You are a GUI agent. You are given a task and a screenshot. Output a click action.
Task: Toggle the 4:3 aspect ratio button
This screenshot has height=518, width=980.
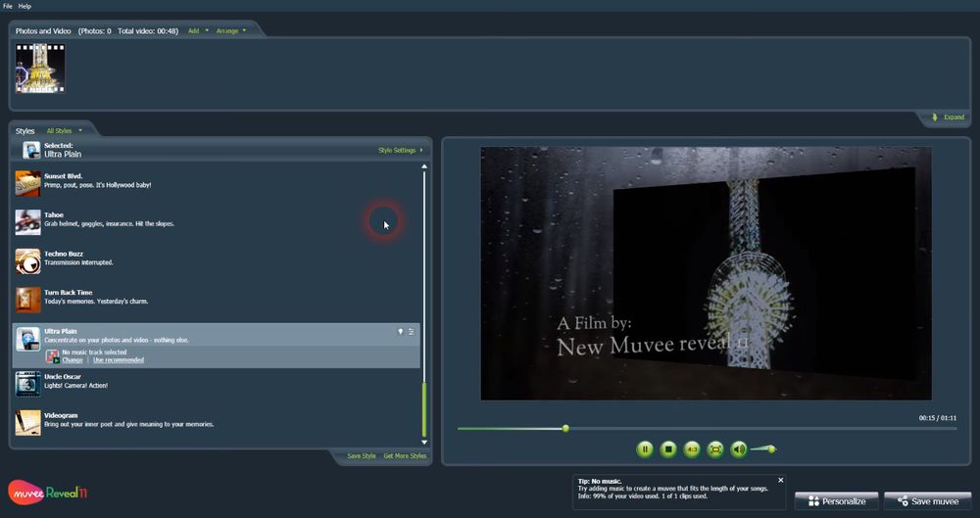[x=692, y=448]
